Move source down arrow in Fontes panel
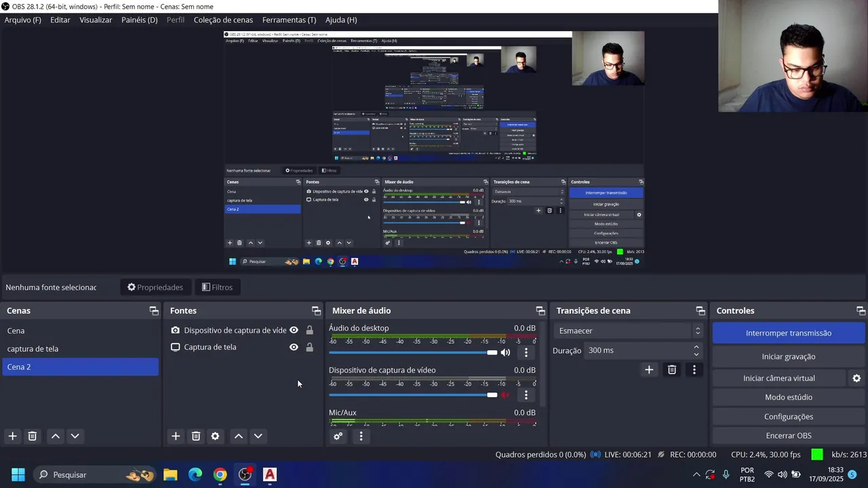Image resolution: width=868 pixels, height=488 pixels. (x=258, y=436)
